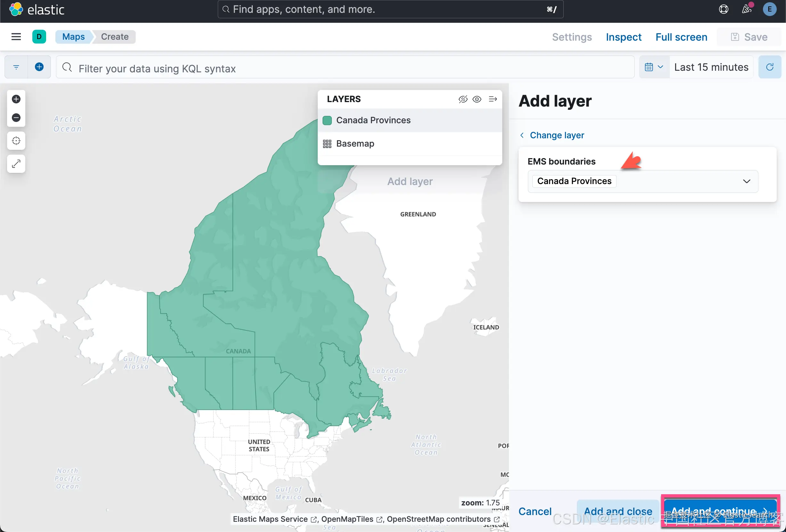The image size is (786, 532).
Task: Go to the Maps breadcrumb
Action: pyautogui.click(x=73, y=37)
